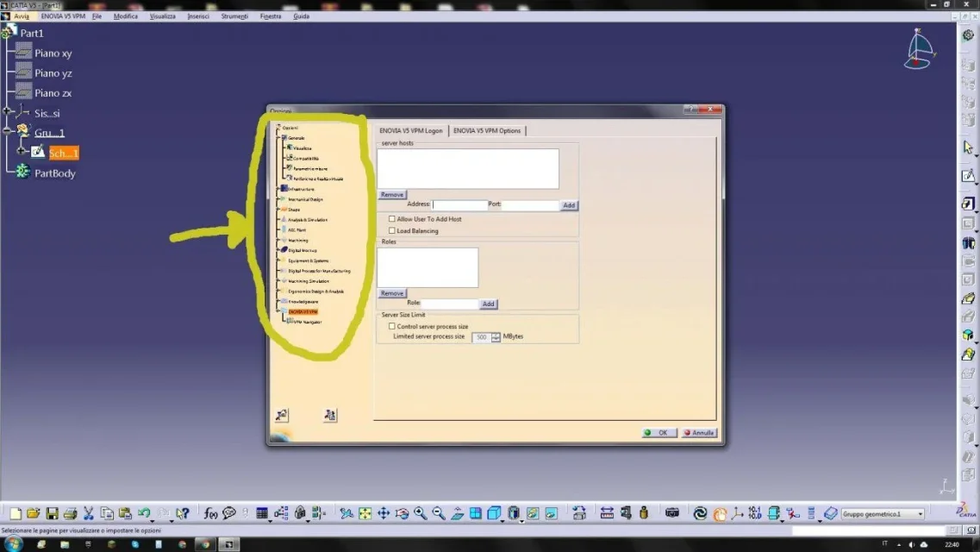The height and width of the screenshot is (552, 980).
Task: Expand Mechanical Design options category
Action: point(278,198)
